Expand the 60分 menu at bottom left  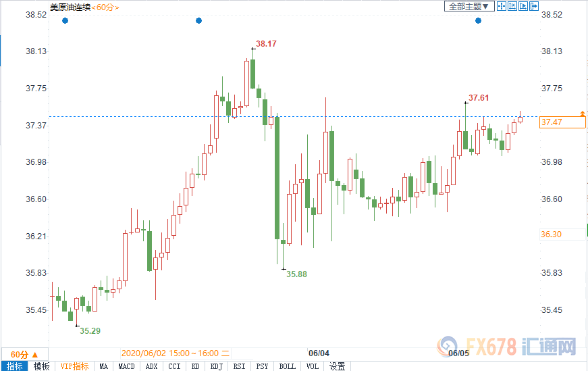24,354
